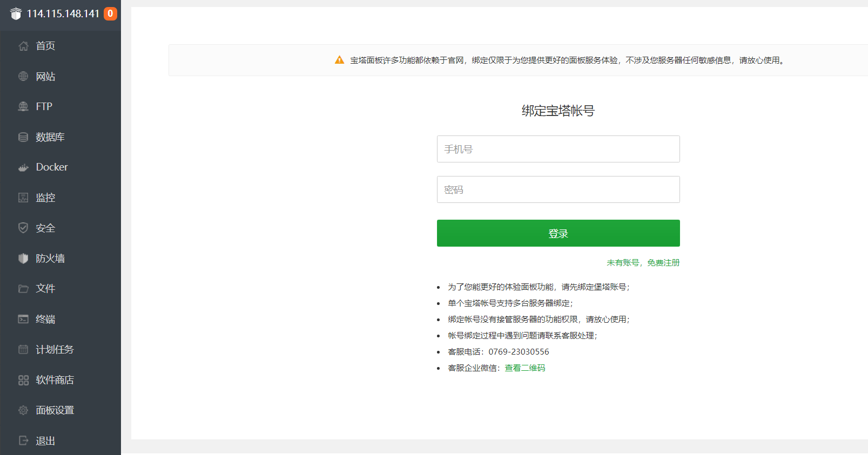The image size is (868, 455).
Task: Open the 文件 menu label
Action: tap(45, 289)
